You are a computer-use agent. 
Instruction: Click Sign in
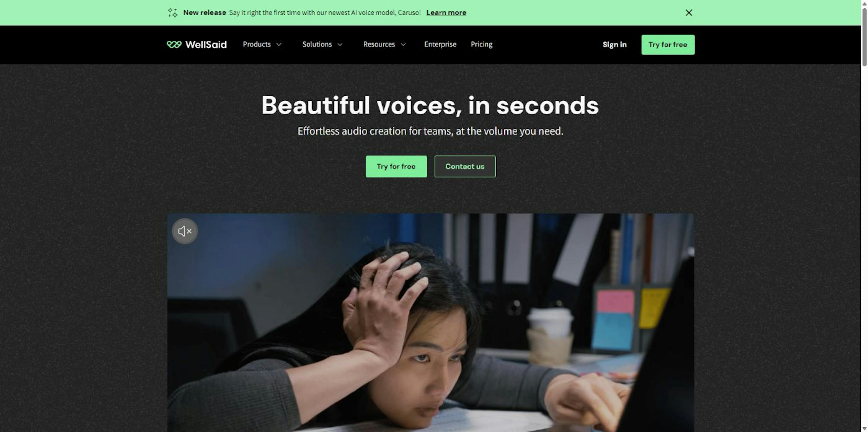tap(615, 45)
